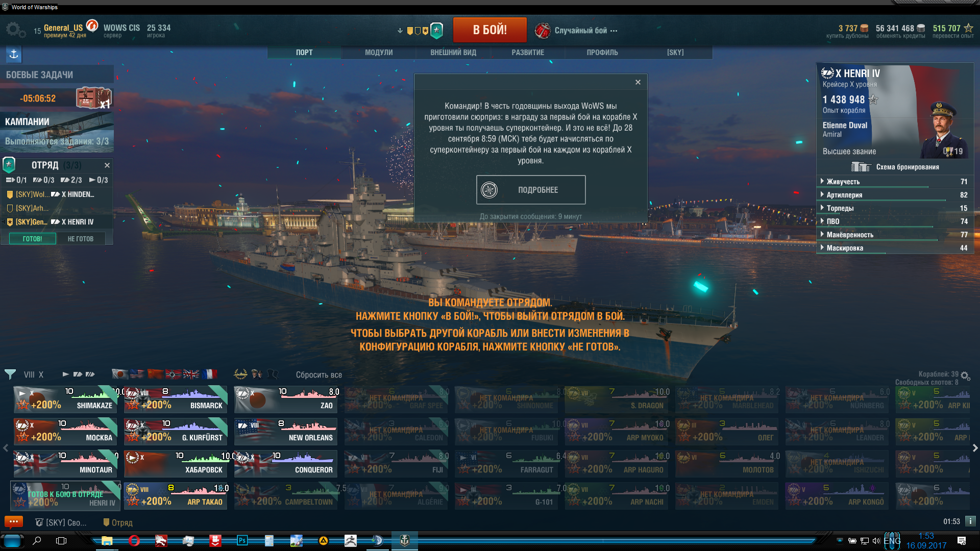Click the red В БОЙ! button
The width and height of the screenshot is (980, 551).
(x=489, y=30)
